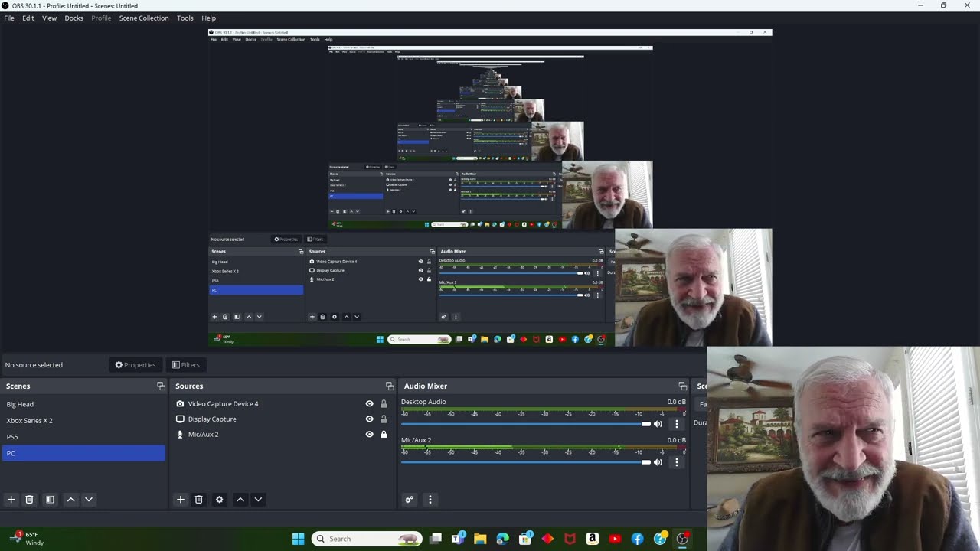980x551 pixels.
Task: Open Microsoft Edge from taskbar
Action: point(502,539)
